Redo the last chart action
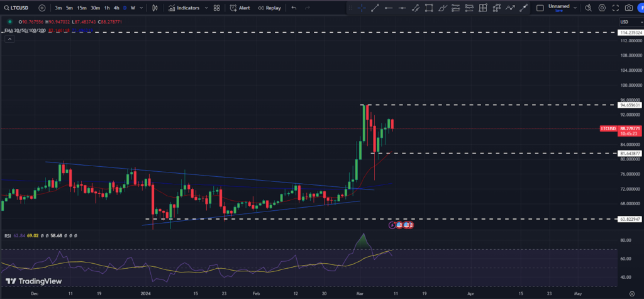644x299 pixels. tap(307, 8)
